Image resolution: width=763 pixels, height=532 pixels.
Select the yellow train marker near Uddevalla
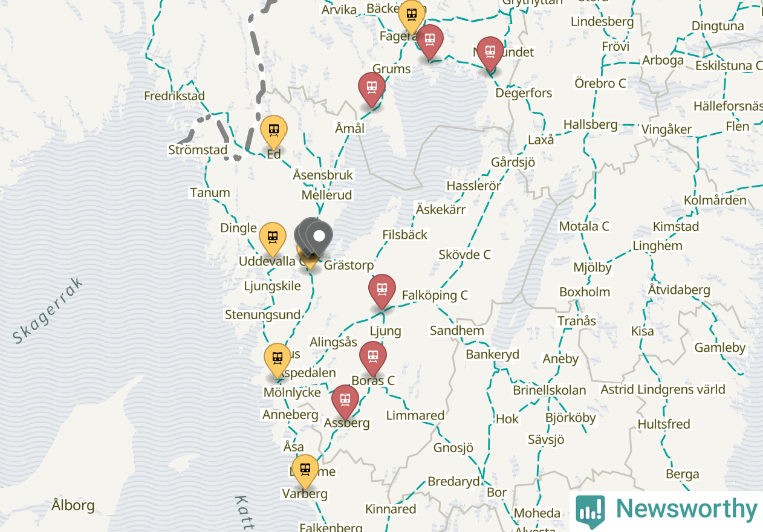273,239
